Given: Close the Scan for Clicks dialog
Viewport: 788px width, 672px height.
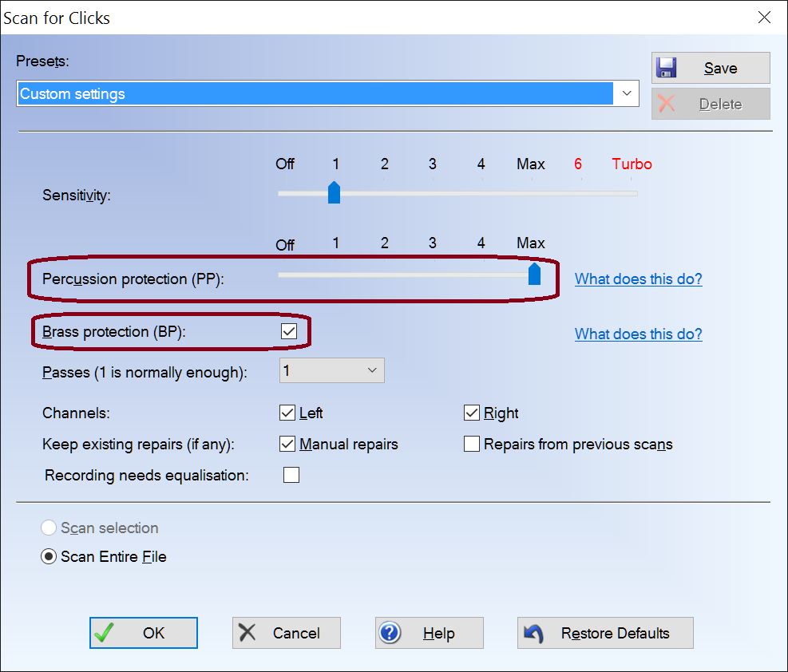Looking at the screenshot, I should (764, 18).
